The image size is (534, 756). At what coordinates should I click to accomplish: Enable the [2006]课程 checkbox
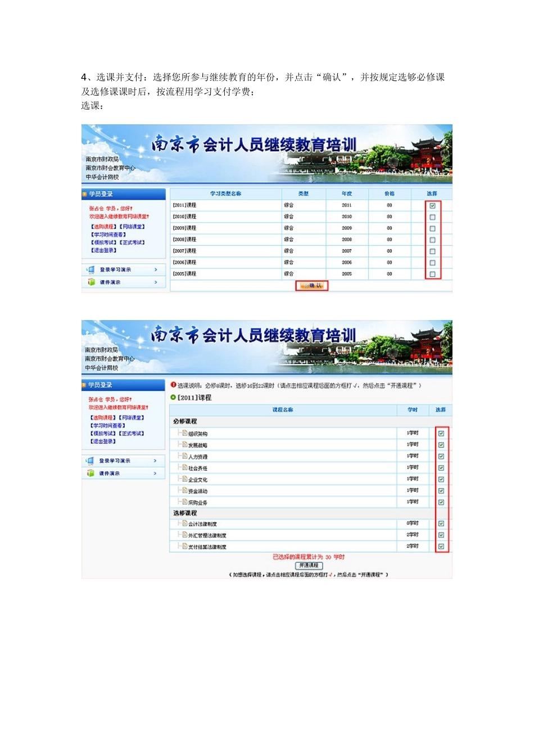tap(432, 263)
